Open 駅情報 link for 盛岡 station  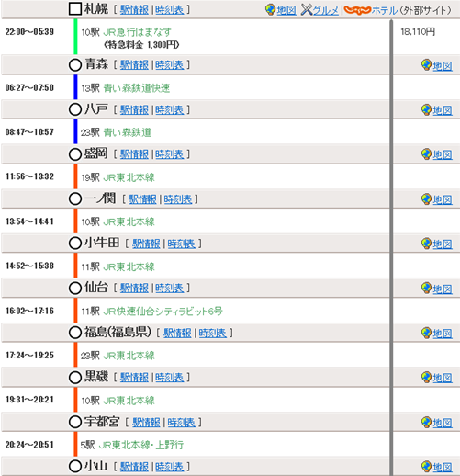[134, 153]
